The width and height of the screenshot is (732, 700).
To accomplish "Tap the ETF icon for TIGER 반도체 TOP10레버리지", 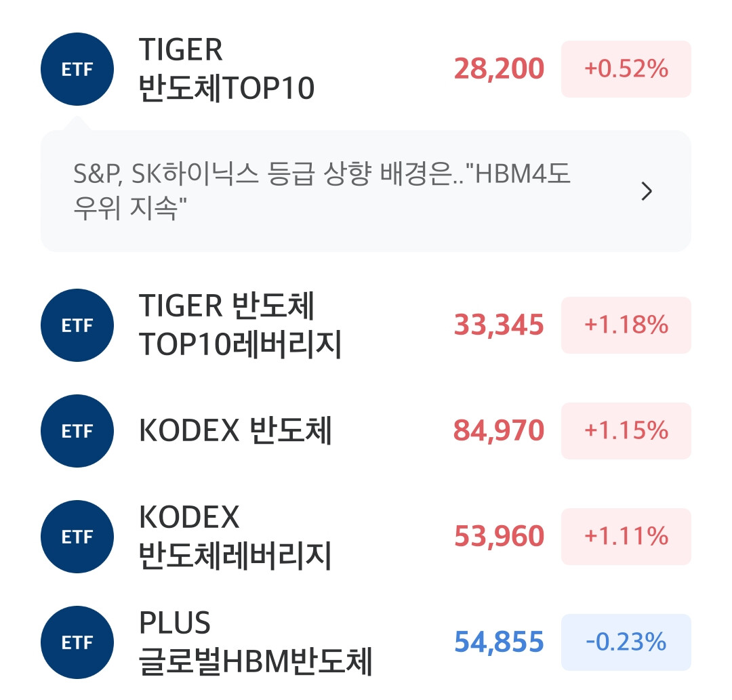I will pyautogui.click(x=77, y=325).
